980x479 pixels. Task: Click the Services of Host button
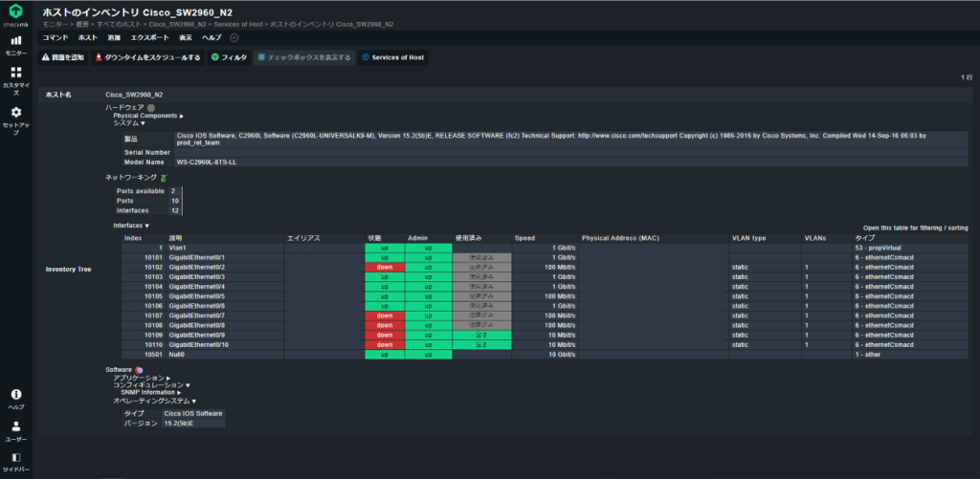(393, 57)
